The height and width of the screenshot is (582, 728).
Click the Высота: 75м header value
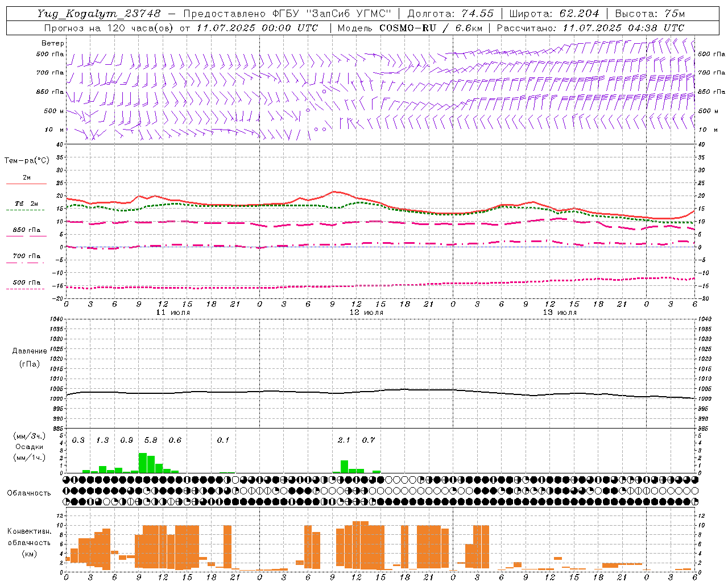[650, 14]
